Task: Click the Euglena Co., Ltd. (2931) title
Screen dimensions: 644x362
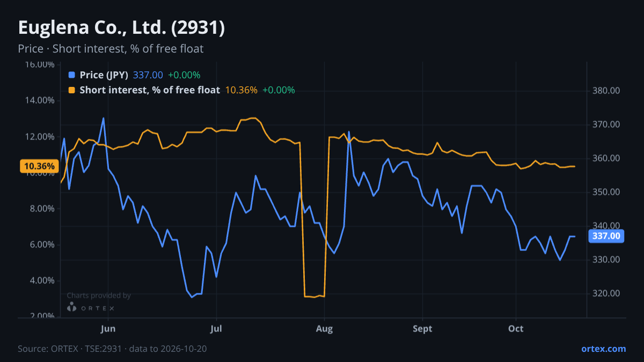Action: 121,28
